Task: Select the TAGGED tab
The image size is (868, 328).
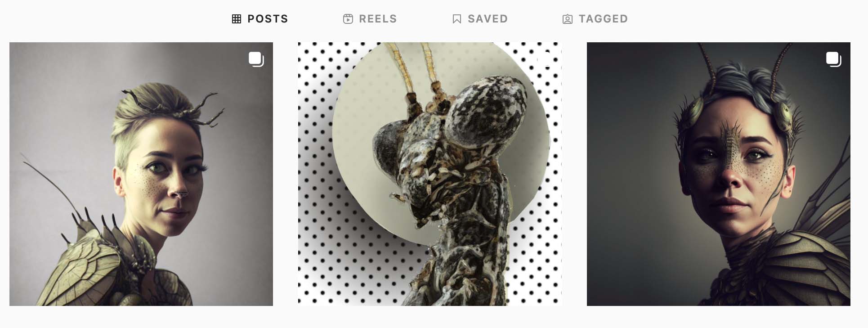Action: point(603,19)
